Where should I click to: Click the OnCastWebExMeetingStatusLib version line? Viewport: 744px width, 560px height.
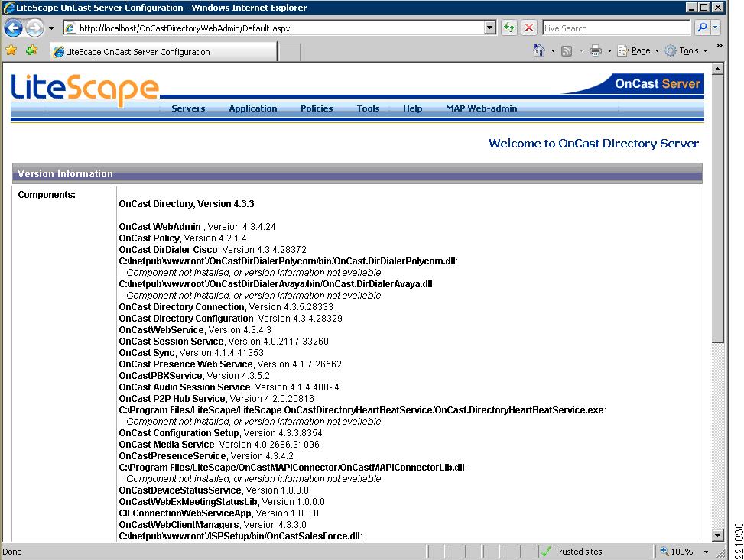(222, 502)
